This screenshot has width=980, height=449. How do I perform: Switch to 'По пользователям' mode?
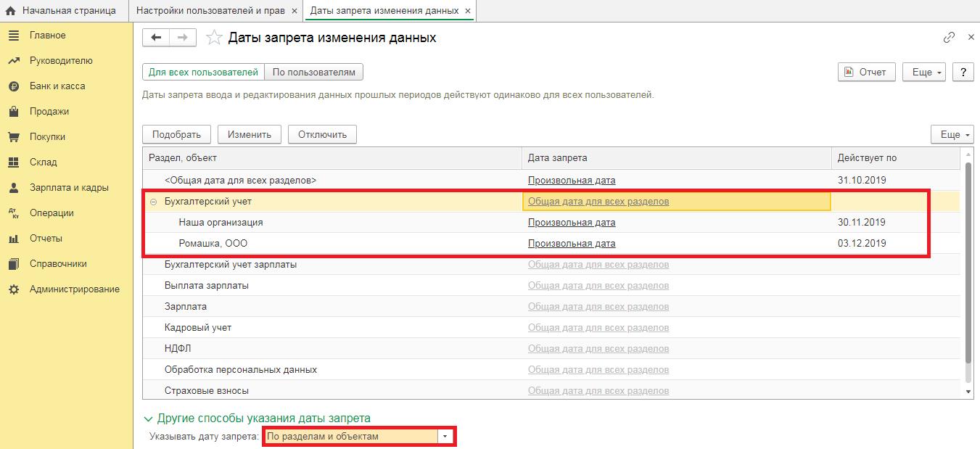pos(313,73)
